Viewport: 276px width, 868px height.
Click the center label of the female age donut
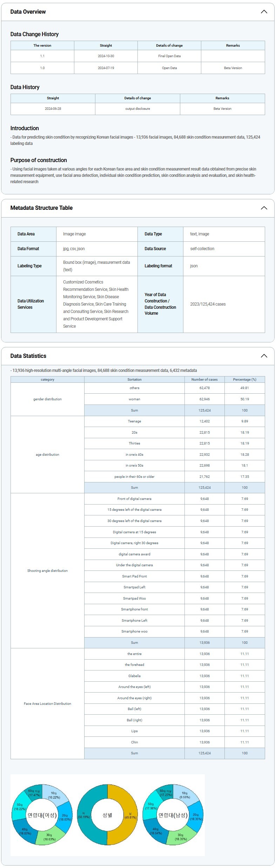pos(42,815)
